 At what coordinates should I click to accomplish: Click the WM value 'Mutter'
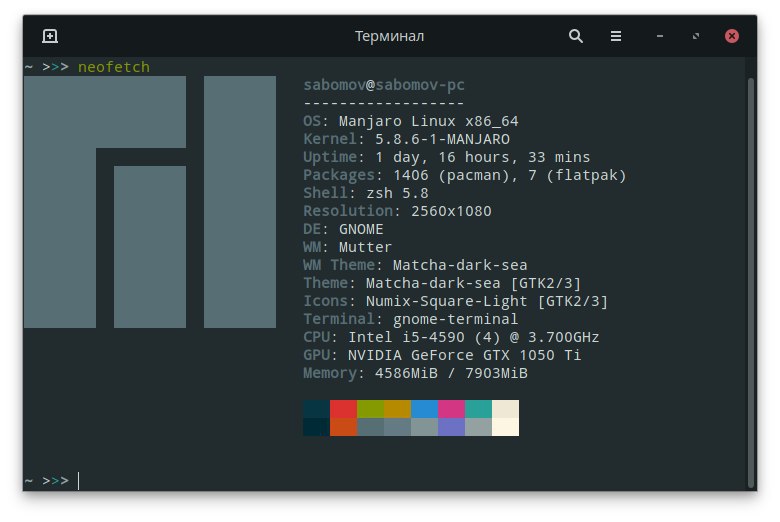(365, 247)
